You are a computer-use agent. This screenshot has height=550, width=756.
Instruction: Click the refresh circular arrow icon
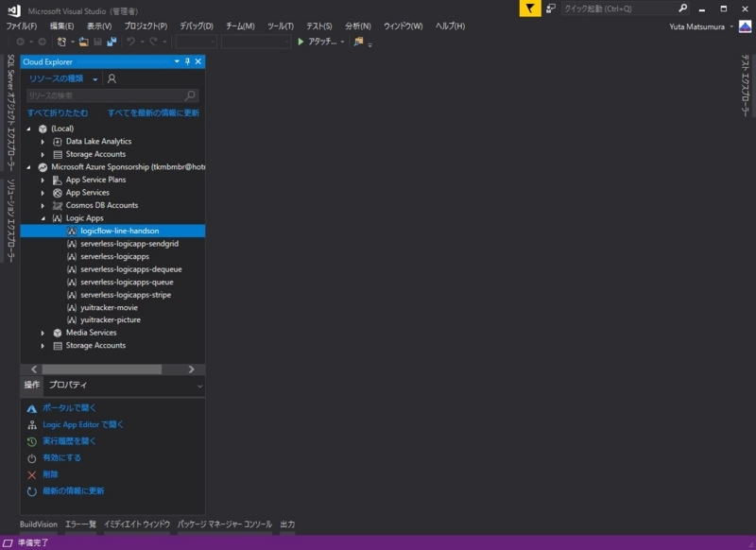32,491
